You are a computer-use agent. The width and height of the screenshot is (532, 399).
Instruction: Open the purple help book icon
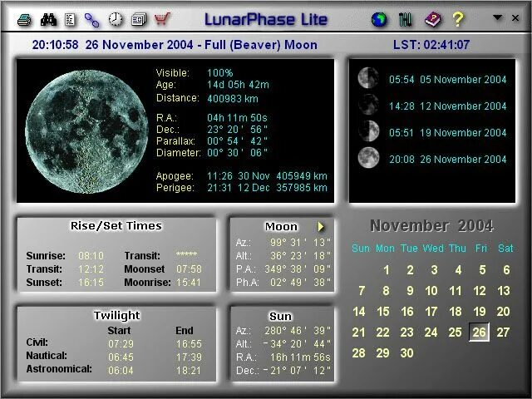432,19
